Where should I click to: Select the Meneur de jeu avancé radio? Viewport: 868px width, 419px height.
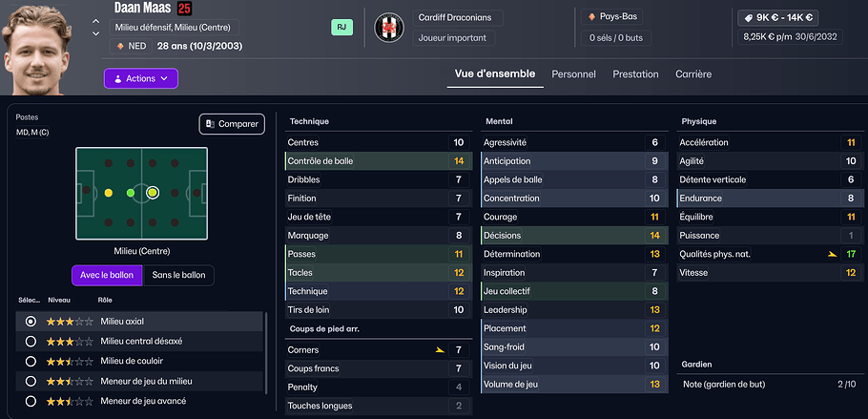pos(31,401)
